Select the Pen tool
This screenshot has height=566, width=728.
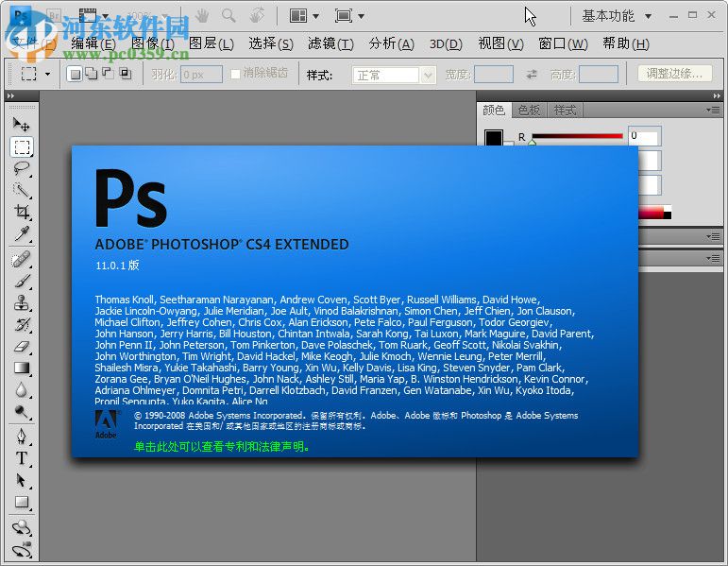pos(22,437)
